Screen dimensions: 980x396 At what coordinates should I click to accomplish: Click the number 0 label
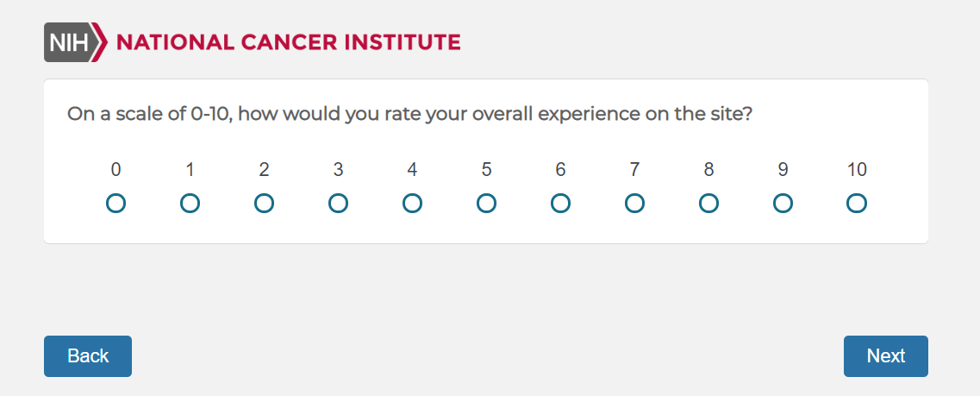point(115,170)
